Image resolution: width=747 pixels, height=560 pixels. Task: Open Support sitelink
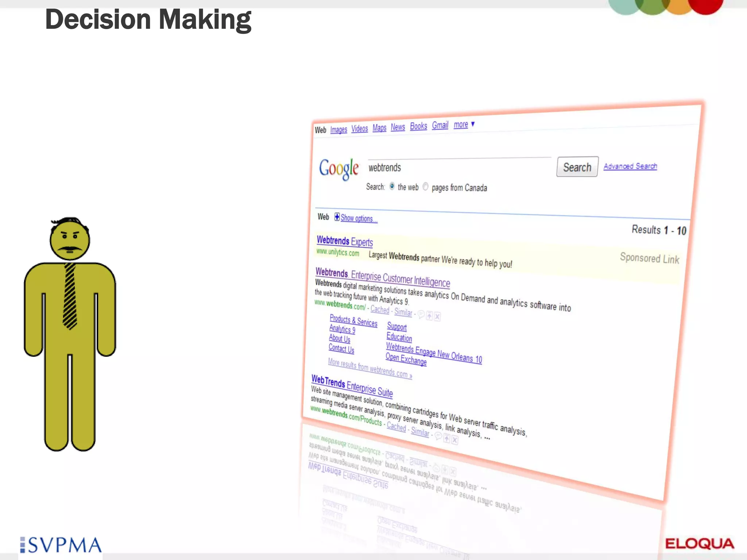pyautogui.click(x=397, y=327)
